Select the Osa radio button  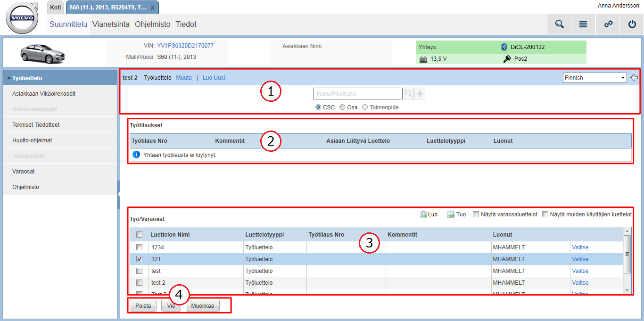point(342,107)
